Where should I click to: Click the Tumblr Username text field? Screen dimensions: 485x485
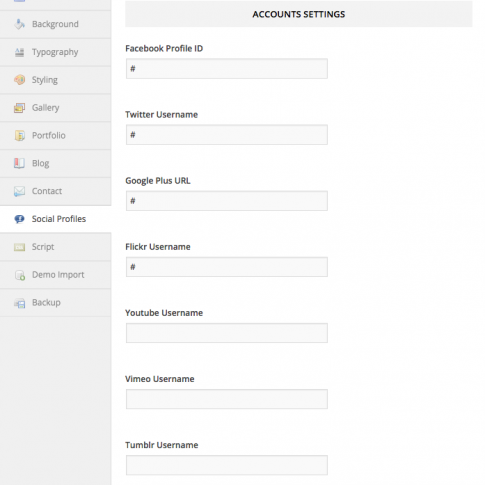(x=227, y=465)
